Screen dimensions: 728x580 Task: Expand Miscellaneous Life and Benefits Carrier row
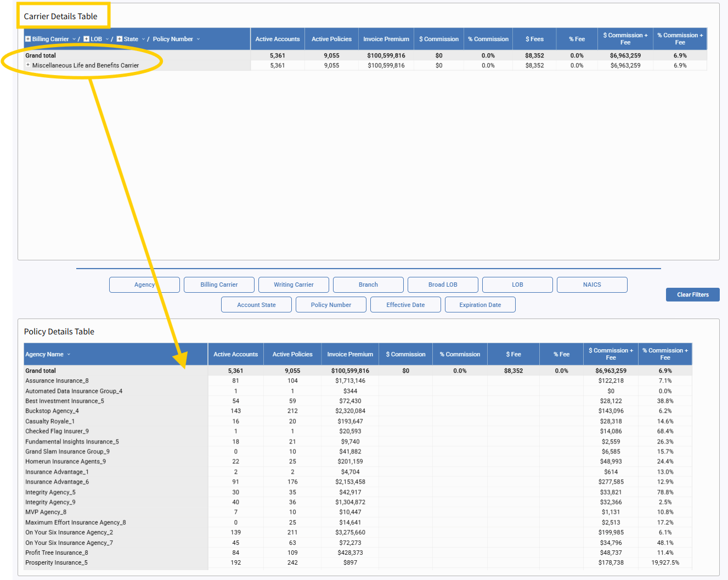(28, 65)
